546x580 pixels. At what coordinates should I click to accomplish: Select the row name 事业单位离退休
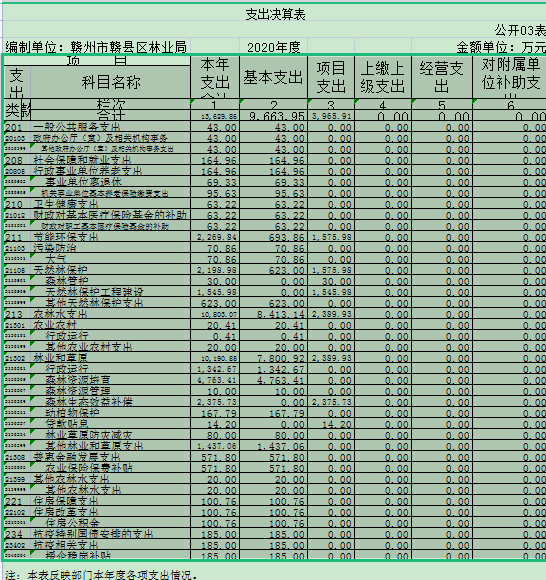pos(83,182)
